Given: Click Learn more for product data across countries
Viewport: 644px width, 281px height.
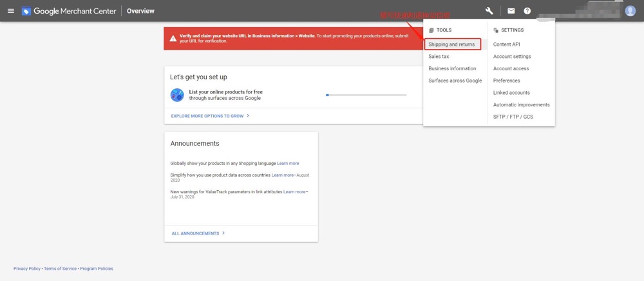Looking at the screenshot, I should point(283,175).
